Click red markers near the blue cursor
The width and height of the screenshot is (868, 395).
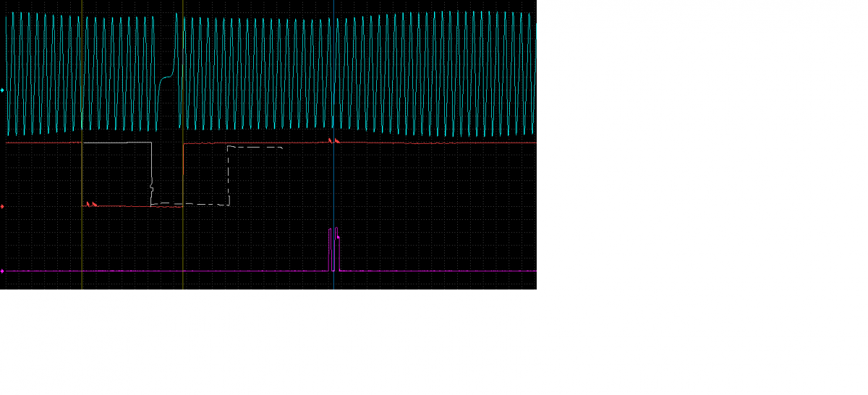(333, 140)
